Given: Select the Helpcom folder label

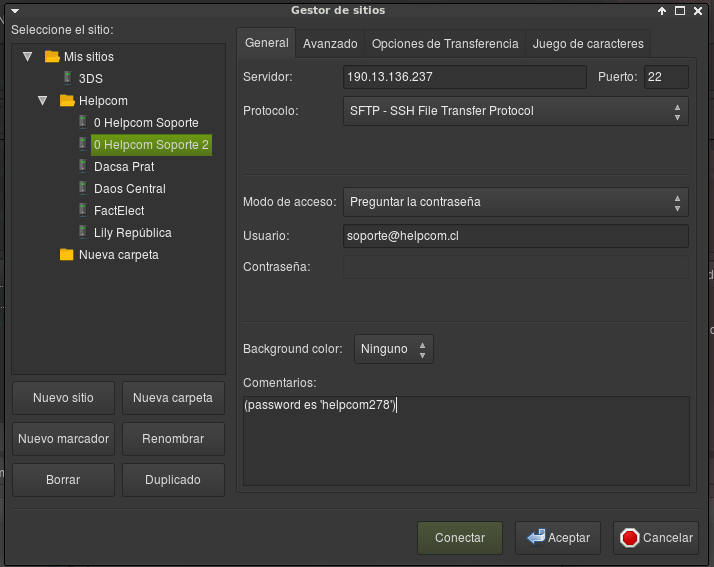Looking at the screenshot, I should tap(103, 101).
